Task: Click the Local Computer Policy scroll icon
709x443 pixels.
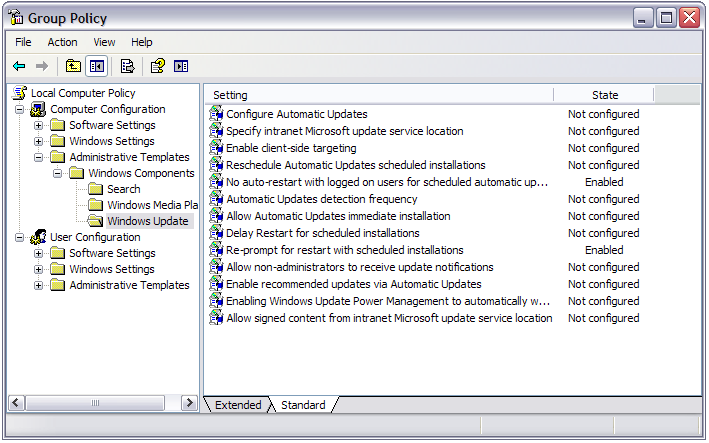Action: (19, 93)
